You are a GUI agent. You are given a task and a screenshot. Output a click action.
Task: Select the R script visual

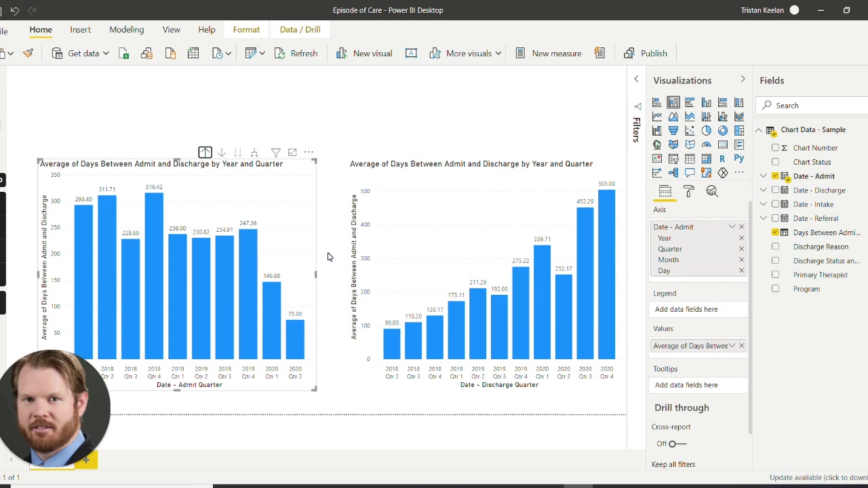[x=722, y=158]
